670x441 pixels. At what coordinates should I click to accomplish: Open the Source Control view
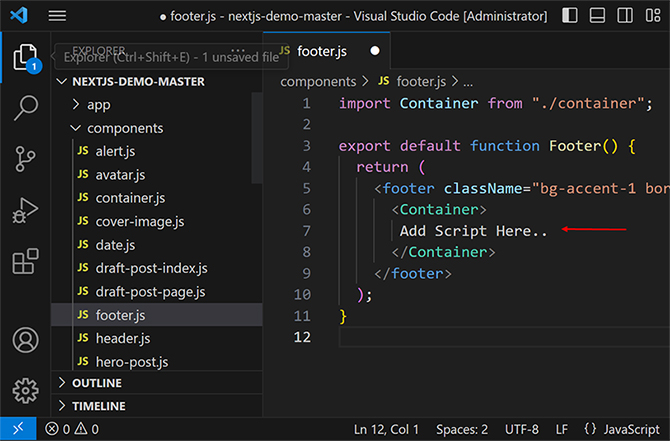click(25, 160)
